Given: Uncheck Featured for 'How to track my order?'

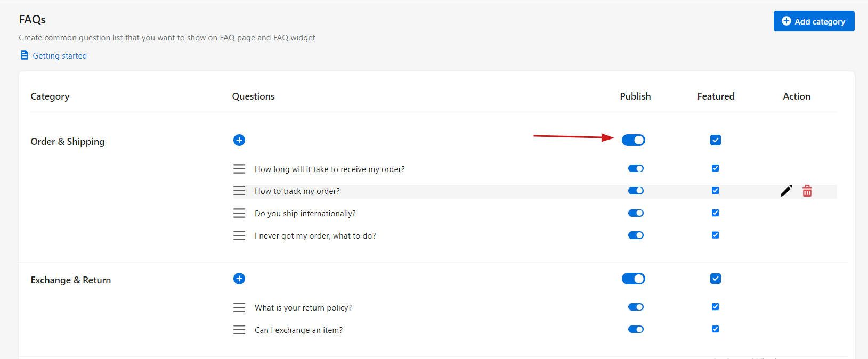Looking at the screenshot, I should pyautogui.click(x=716, y=191).
